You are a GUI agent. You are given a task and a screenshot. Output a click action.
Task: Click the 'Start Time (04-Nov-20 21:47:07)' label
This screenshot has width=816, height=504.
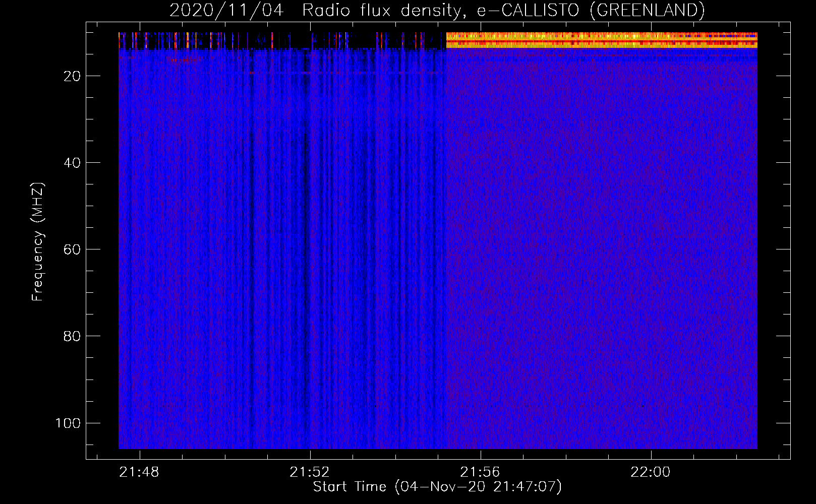[437, 487]
